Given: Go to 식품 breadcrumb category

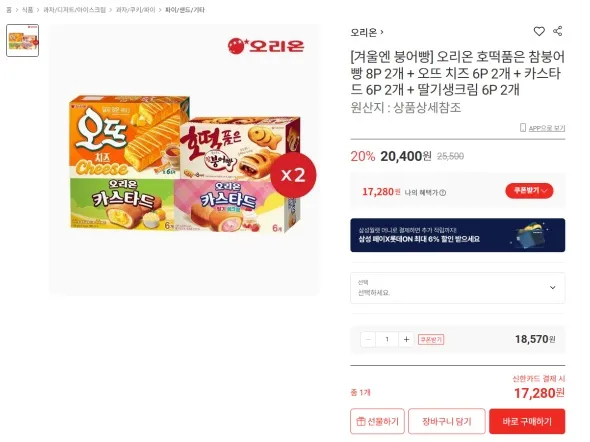Looking at the screenshot, I should [x=27, y=10].
